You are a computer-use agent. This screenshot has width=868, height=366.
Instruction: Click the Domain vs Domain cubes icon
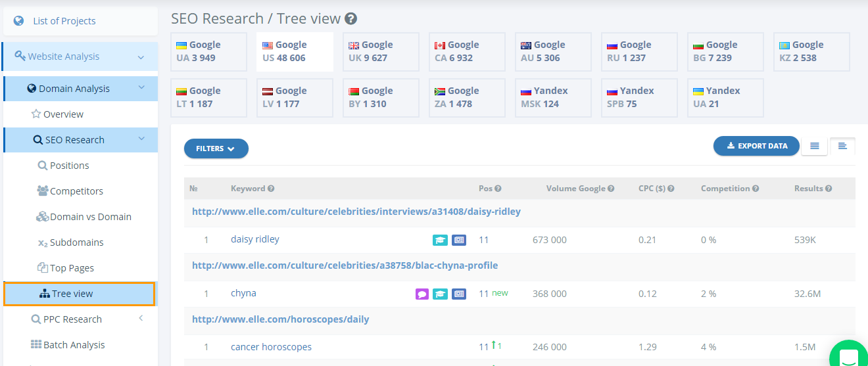(42, 217)
